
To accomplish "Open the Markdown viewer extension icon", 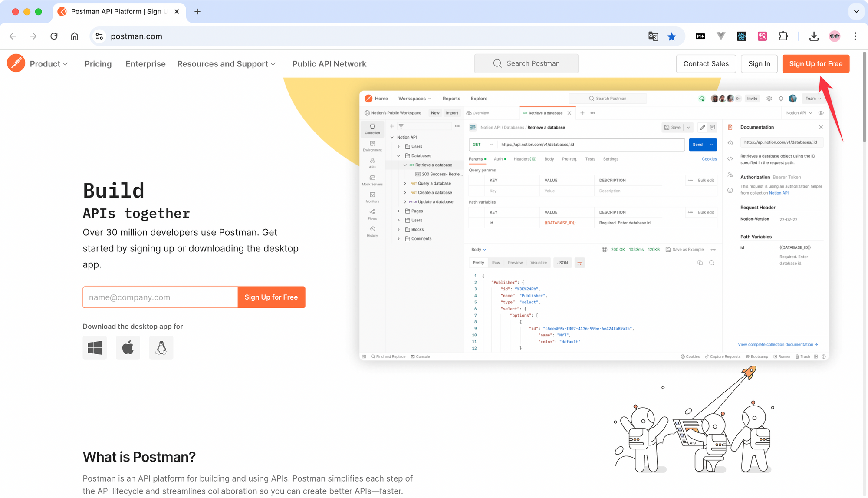I will [700, 36].
